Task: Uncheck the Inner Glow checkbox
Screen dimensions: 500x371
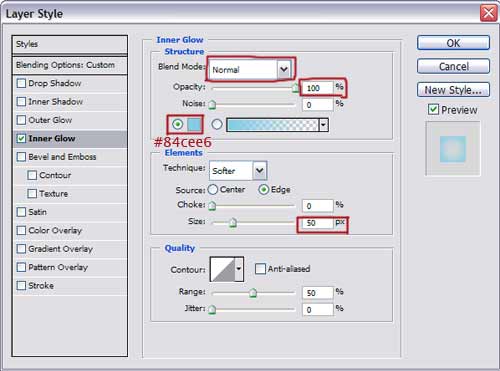Action: coord(21,138)
